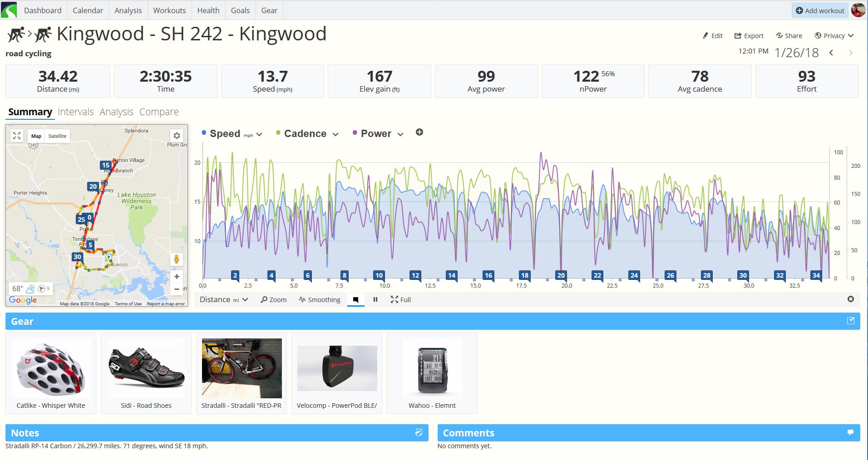Click the green app logo icon

click(x=9, y=10)
